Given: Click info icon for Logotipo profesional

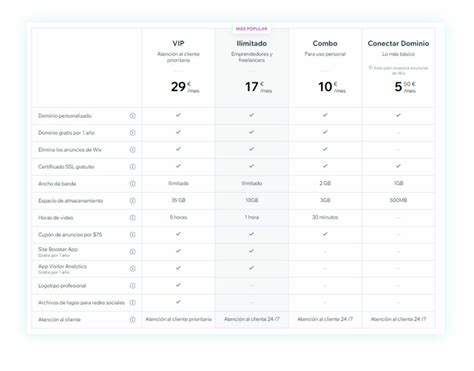Looking at the screenshot, I should pyautogui.click(x=132, y=286).
